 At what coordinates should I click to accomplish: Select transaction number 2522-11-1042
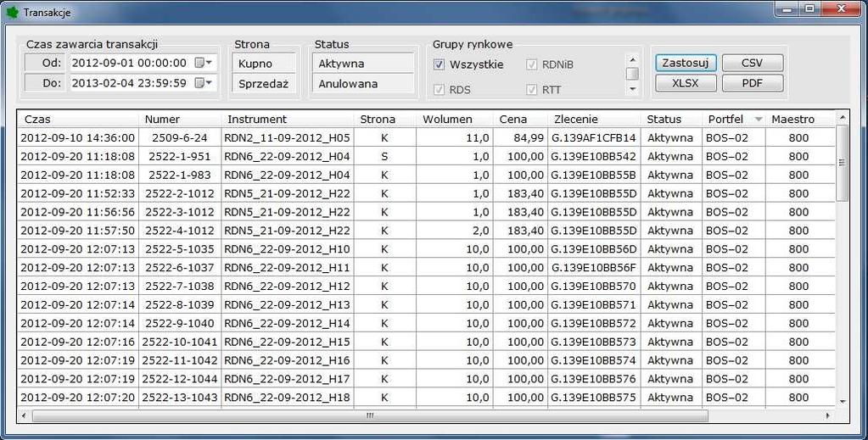(180, 360)
